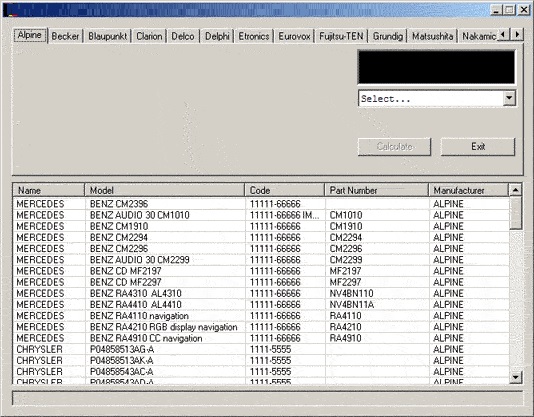
Task: Open the Select... dropdown arrow
Action: (509, 98)
